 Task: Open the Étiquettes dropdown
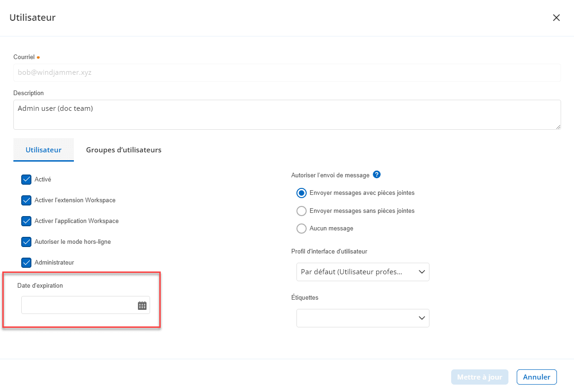point(363,318)
